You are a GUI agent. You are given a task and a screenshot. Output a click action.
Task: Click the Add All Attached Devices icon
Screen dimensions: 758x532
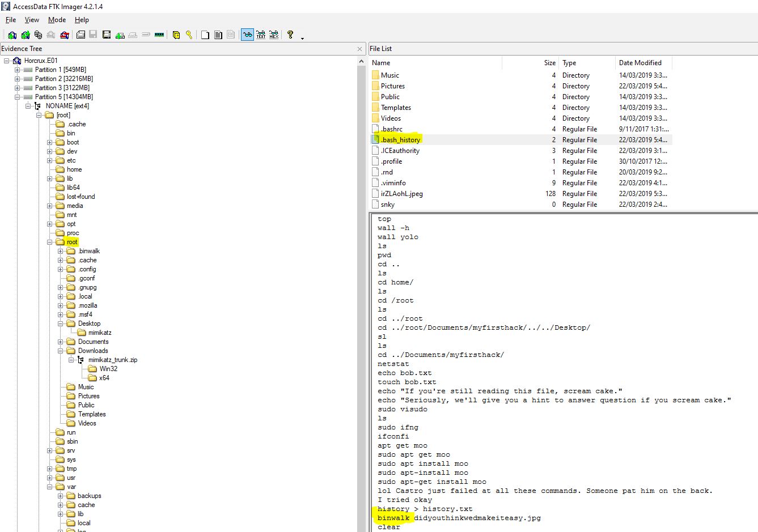coord(25,35)
